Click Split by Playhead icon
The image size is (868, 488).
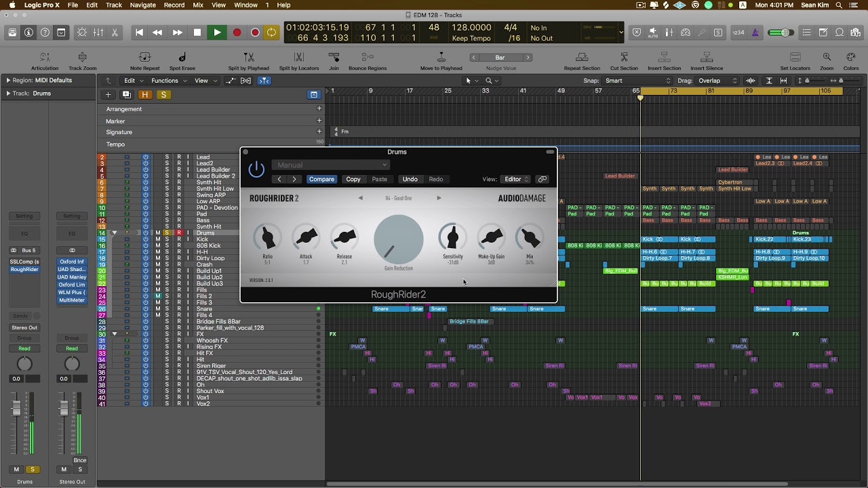click(248, 58)
